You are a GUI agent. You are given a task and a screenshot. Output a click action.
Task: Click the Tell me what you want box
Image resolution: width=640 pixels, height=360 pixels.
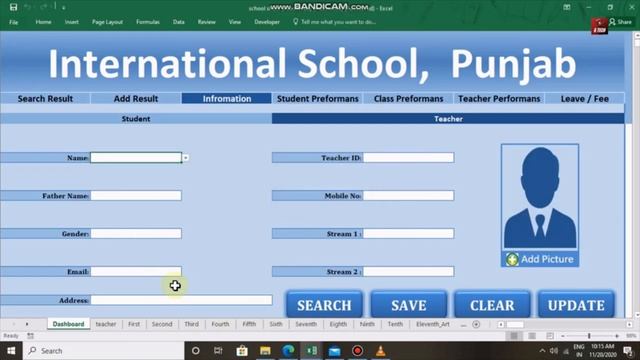click(x=335, y=22)
